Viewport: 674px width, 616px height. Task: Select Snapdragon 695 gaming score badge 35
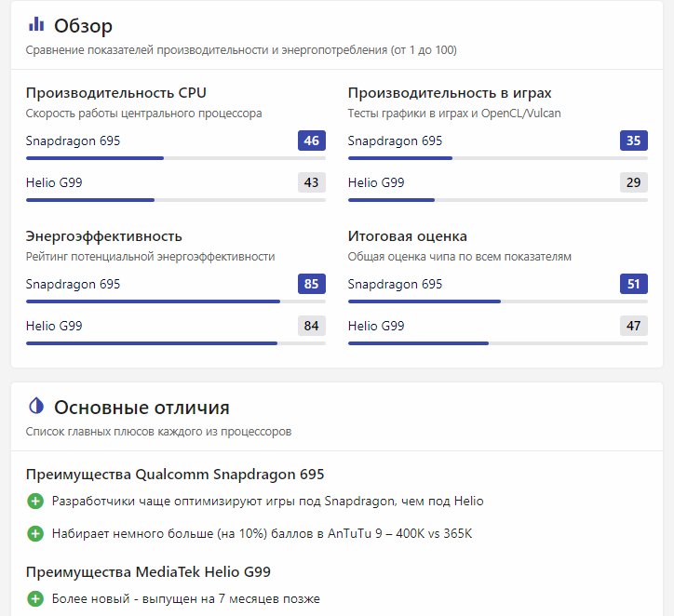633,141
